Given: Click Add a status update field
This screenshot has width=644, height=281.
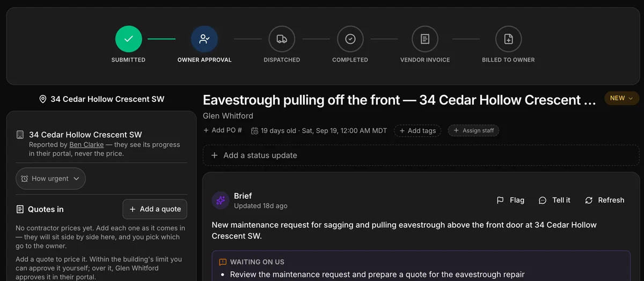Looking at the screenshot, I should 421,156.
